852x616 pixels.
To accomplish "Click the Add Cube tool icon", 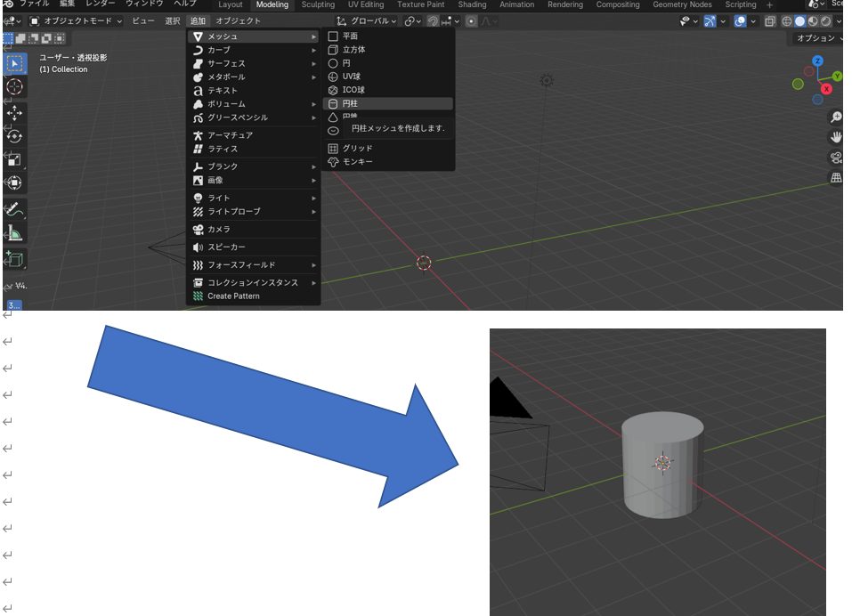I will coord(14,259).
